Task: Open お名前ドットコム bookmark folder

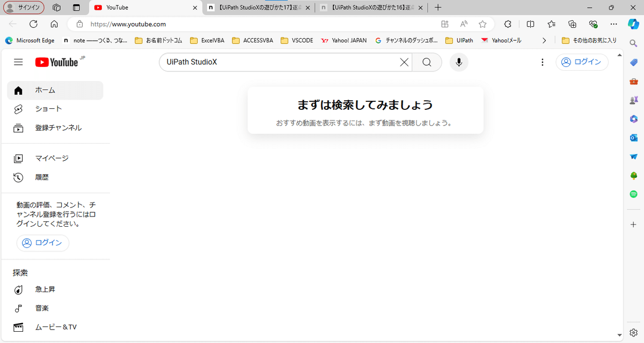Action: pyautogui.click(x=158, y=40)
